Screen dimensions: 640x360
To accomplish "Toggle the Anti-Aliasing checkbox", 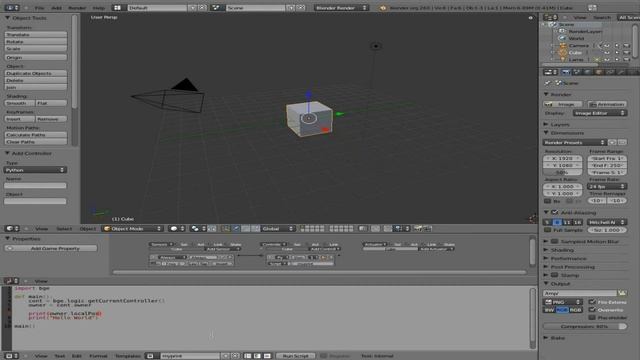I will point(554,212).
